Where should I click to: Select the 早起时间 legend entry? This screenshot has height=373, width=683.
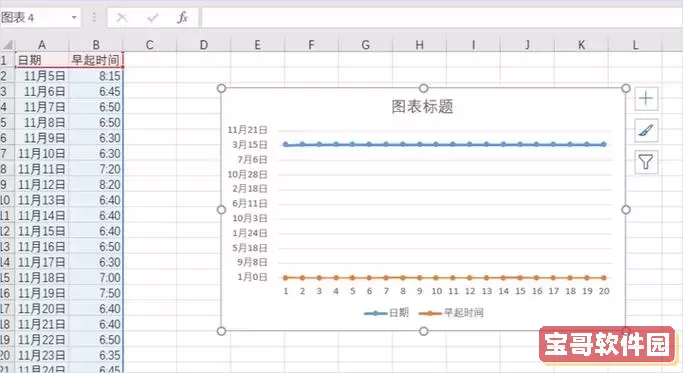coord(451,313)
